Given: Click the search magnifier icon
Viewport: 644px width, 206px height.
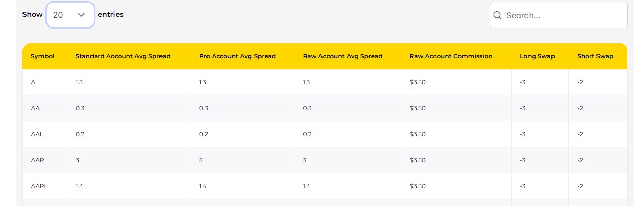Looking at the screenshot, I should (497, 15).
